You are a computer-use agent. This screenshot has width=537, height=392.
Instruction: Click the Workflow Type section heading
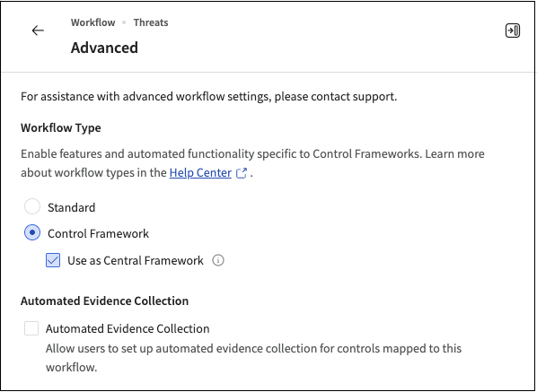61,127
